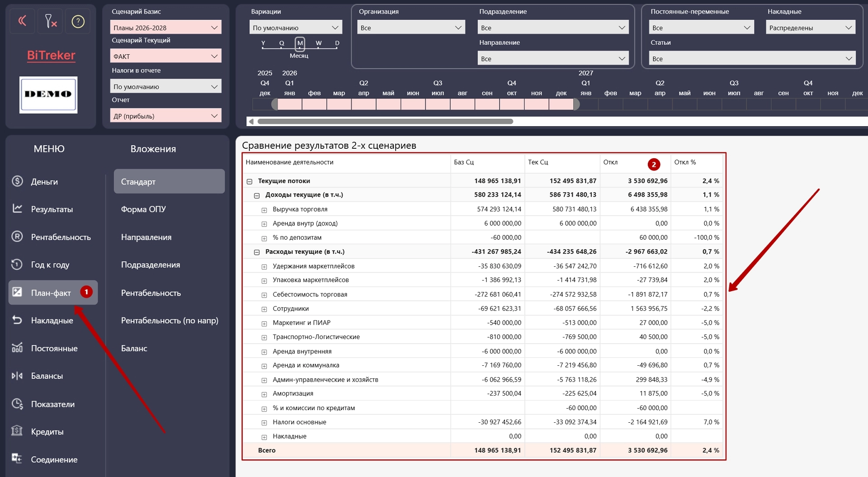Set period granularity to D (day)
This screenshot has height=477, width=868.
337,43
